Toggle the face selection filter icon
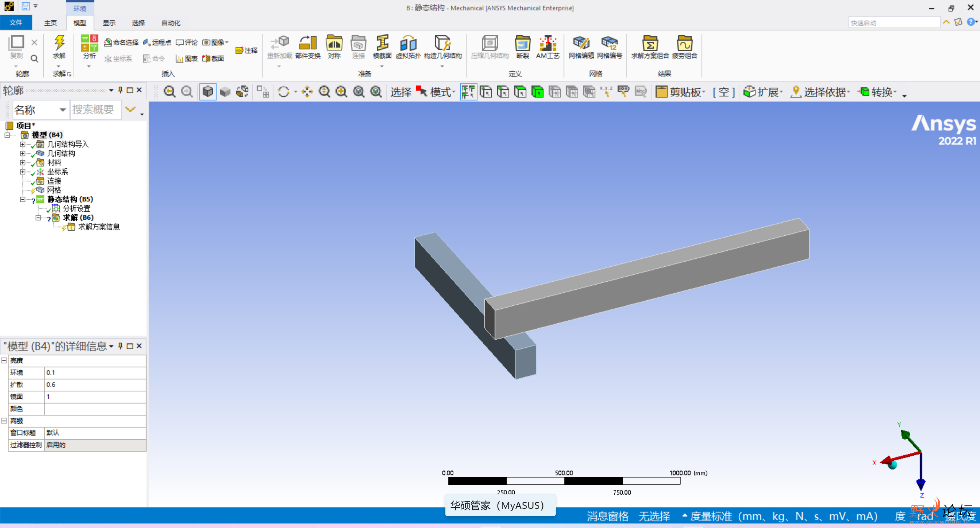This screenshot has width=980, height=528. (520, 92)
